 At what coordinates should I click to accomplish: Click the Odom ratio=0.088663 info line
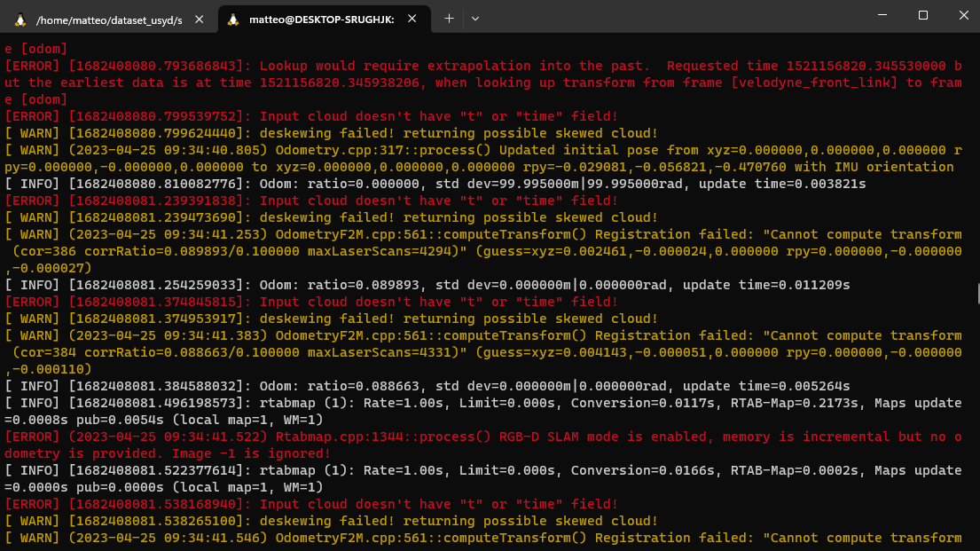pyautogui.click(x=426, y=386)
